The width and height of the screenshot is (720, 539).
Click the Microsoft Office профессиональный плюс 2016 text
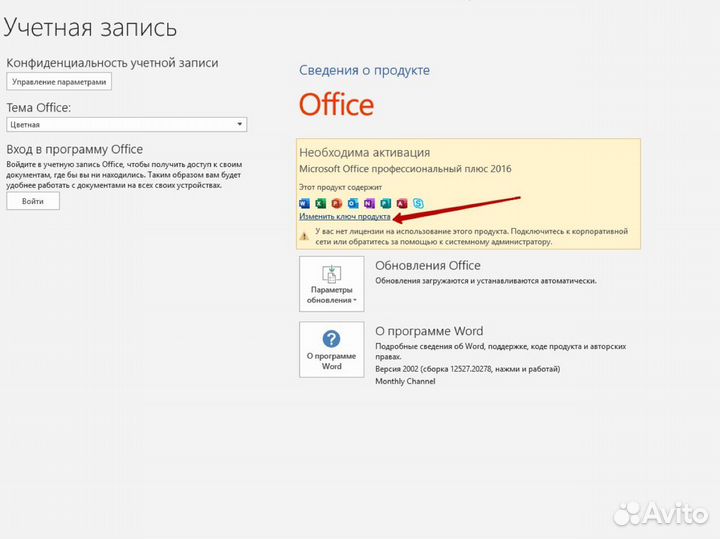pos(405,169)
